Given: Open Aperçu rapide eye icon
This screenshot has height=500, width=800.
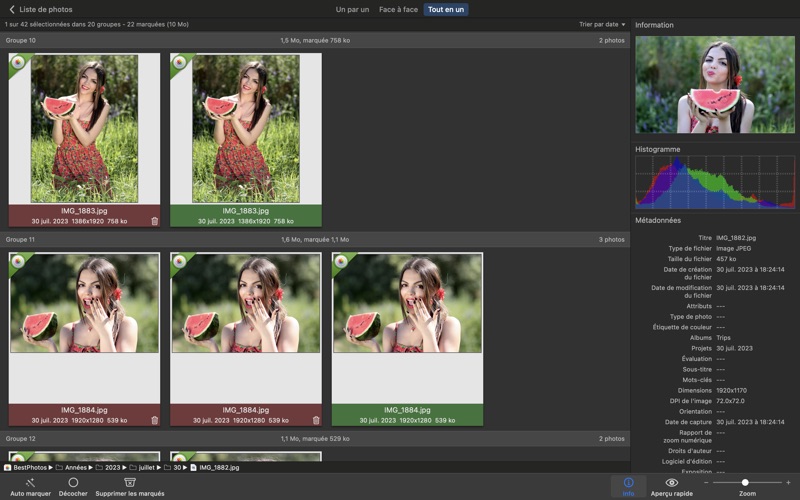Looking at the screenshot, I should (x=671, y=482).
